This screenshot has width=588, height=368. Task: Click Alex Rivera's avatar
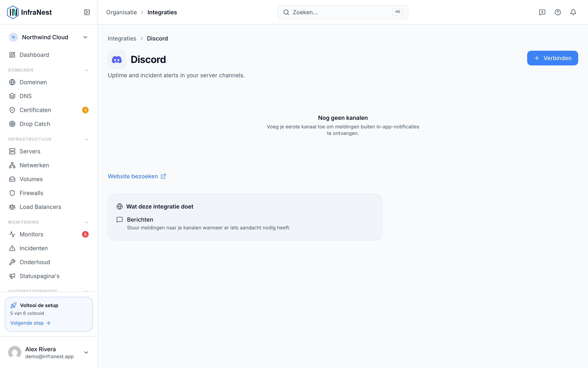tap(14, 352)
